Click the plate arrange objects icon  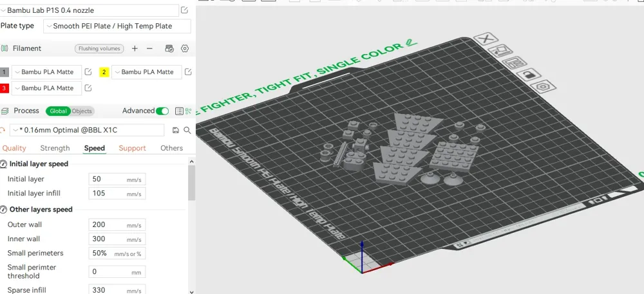[515, 63]
